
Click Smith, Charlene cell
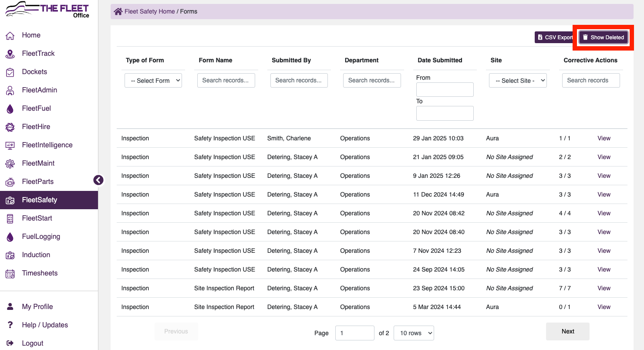tap(289, 139)
